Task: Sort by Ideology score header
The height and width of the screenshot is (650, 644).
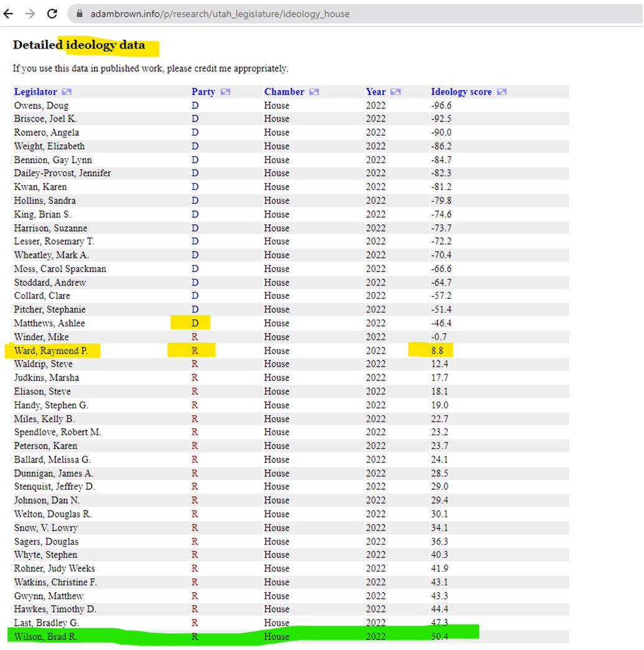Action: [461, 92]
